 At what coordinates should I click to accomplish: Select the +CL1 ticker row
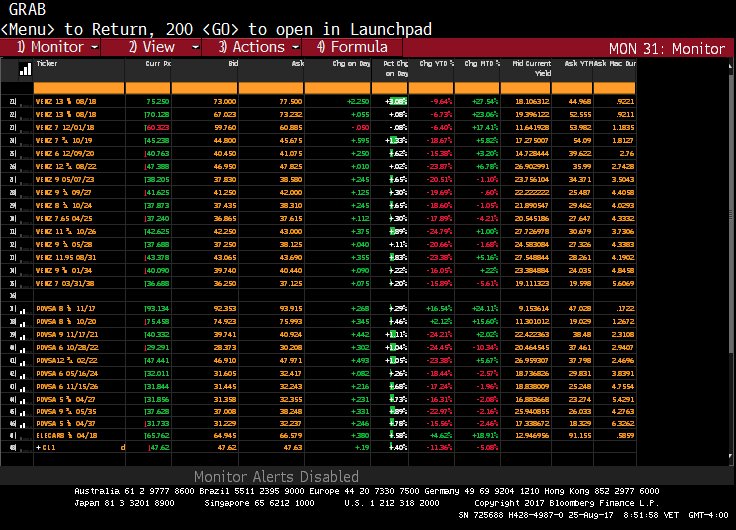click(46, 448)
